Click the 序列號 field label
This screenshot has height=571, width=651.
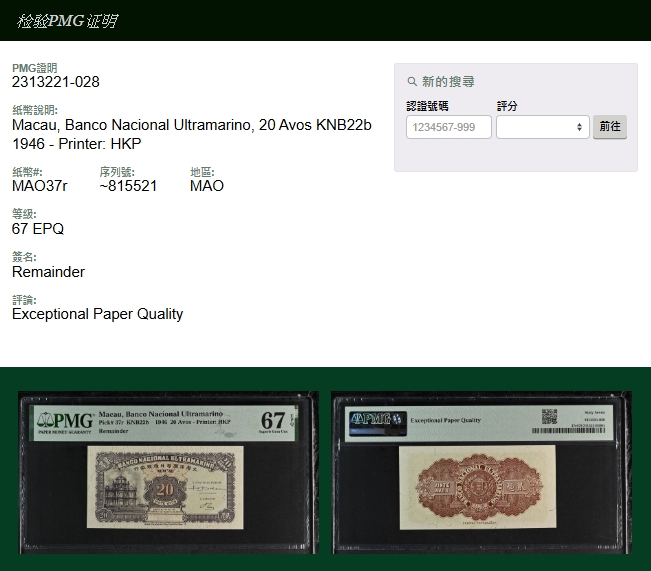[x=117, y=172]
